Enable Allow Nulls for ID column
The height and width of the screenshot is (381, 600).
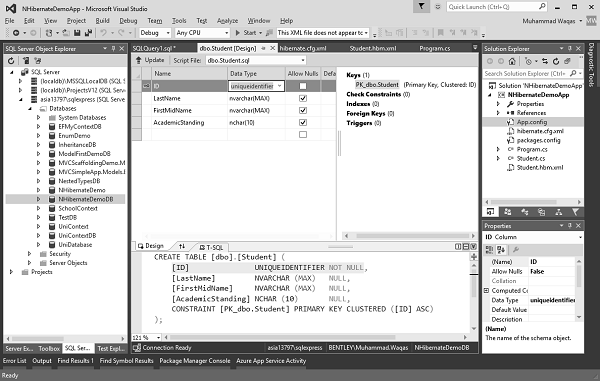(303, 86)
